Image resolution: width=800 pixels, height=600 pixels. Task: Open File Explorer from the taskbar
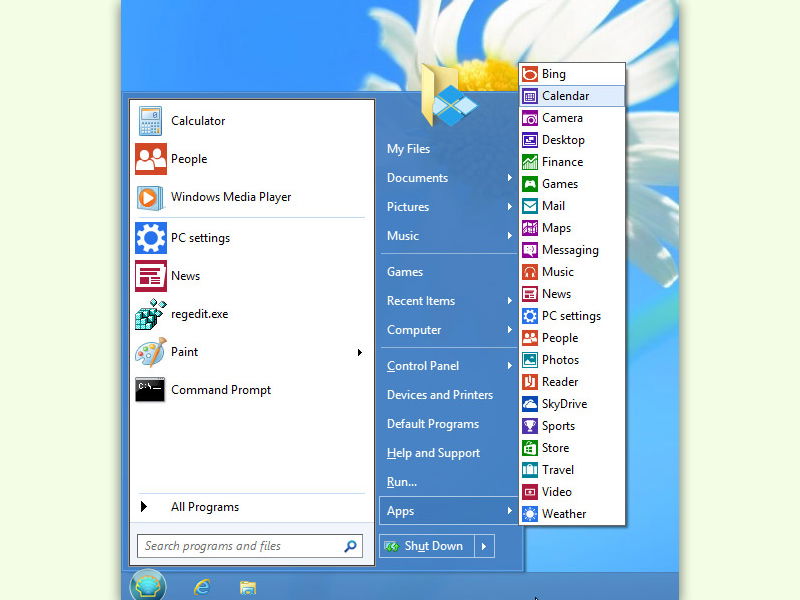248,588
